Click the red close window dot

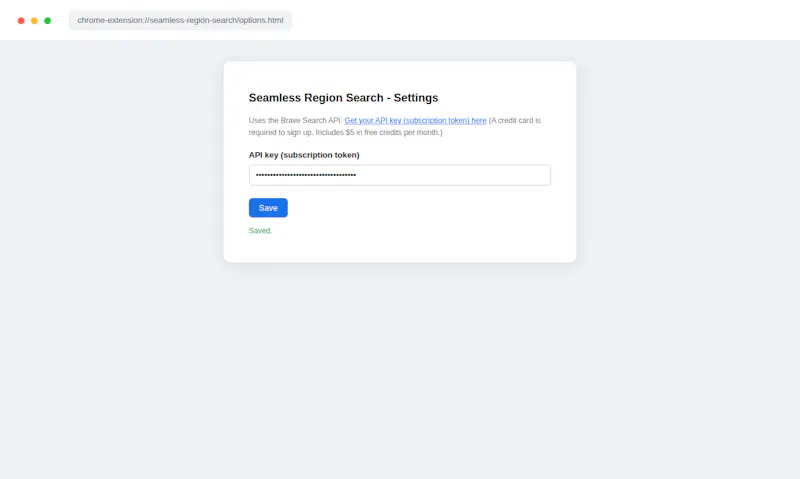(21, 21)
